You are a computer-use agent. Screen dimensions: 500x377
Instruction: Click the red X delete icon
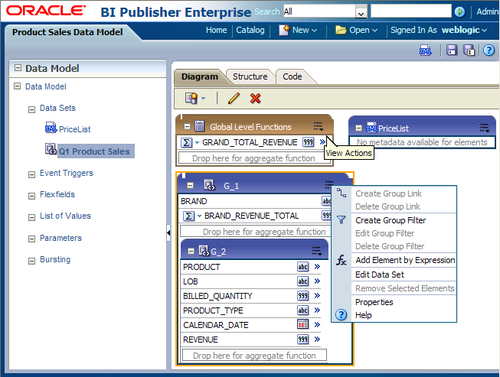click(255, 98)
